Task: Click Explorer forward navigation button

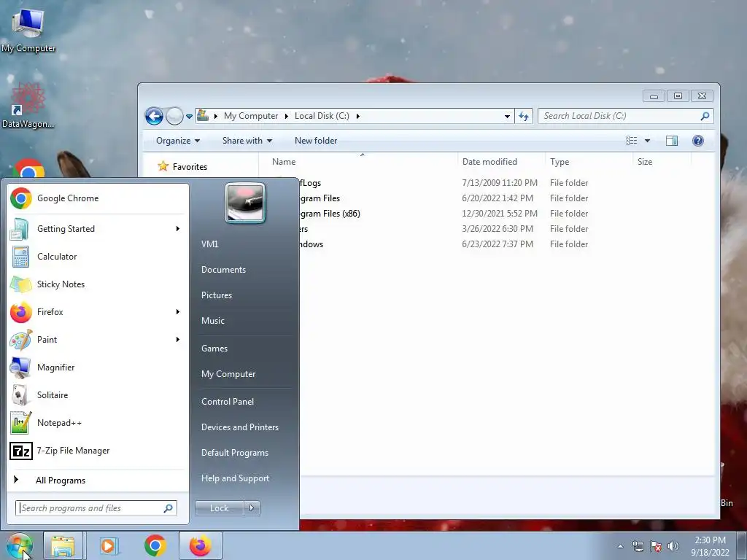Action: [174, 116]
